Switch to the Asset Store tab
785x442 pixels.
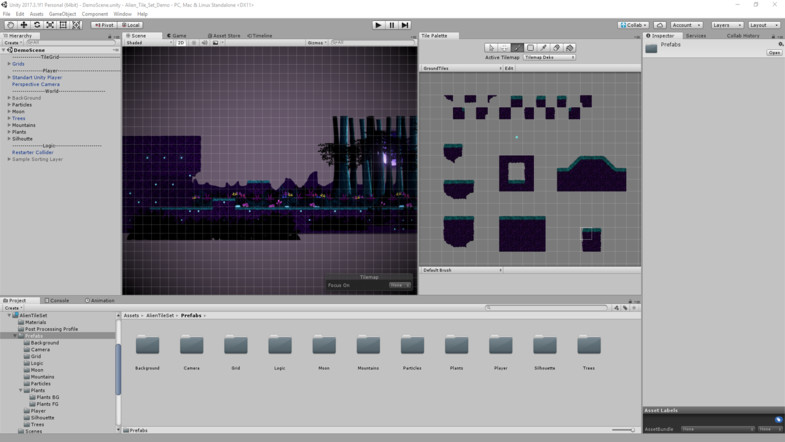pos(224,36)
